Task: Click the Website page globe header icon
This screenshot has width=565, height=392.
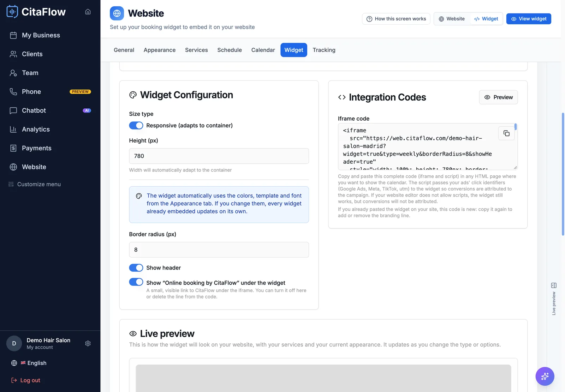Action: (117, 13)
